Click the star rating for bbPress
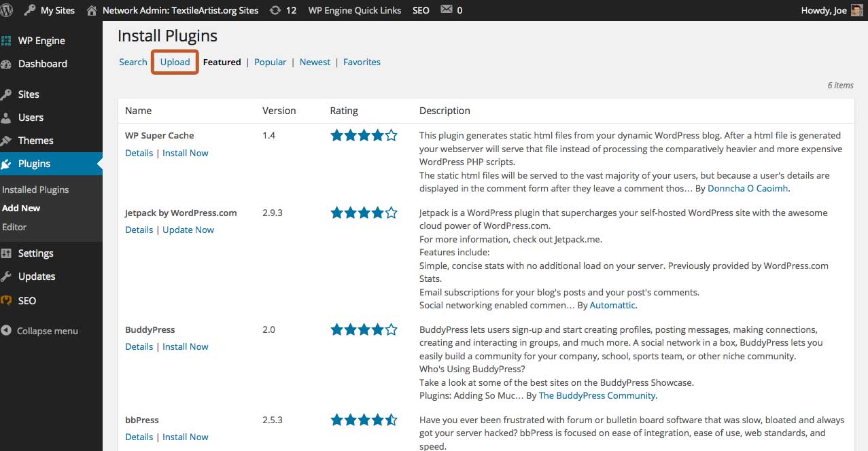The height and width of the screenshot is (451, 868). click(x=364, y=420)
